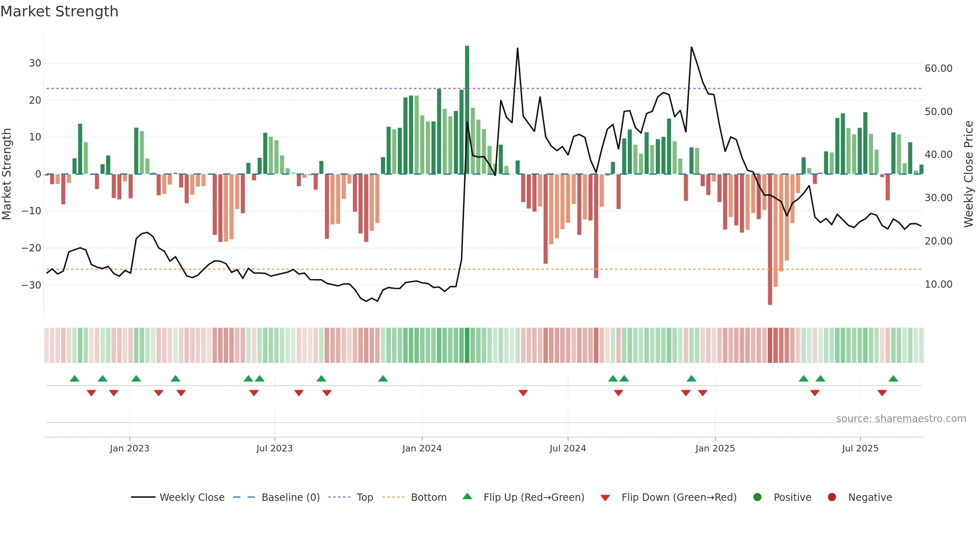
Task: Click the 30 tick on left axis
Action: [35, 63]
